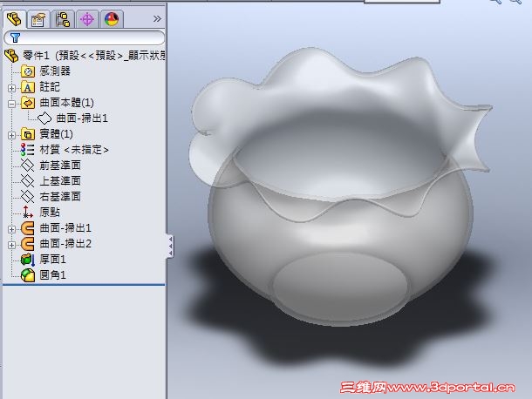Select the 零件1 part icon

[11, 56]
